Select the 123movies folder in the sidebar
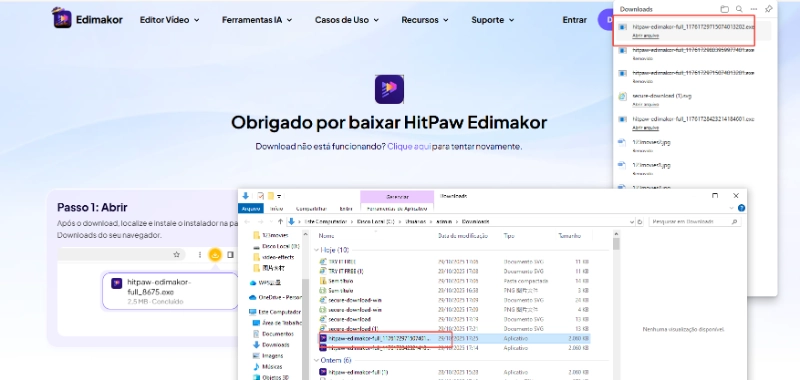800x380 pixels. [271, 235]
